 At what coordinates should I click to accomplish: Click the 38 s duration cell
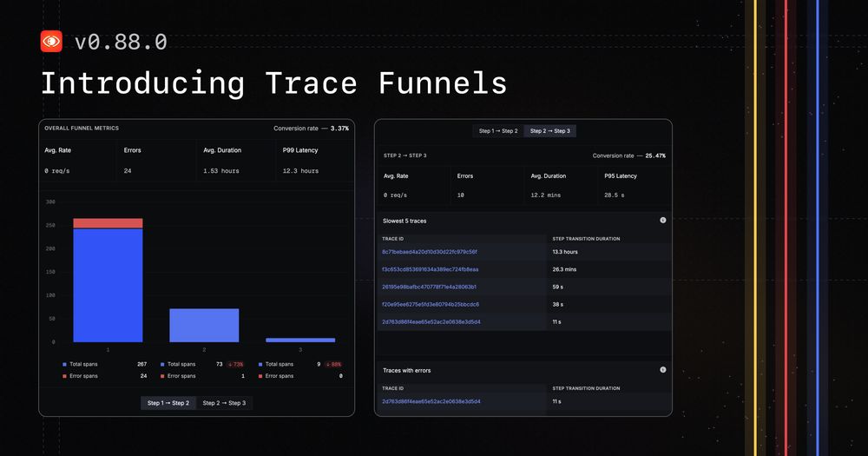point(558,304)
